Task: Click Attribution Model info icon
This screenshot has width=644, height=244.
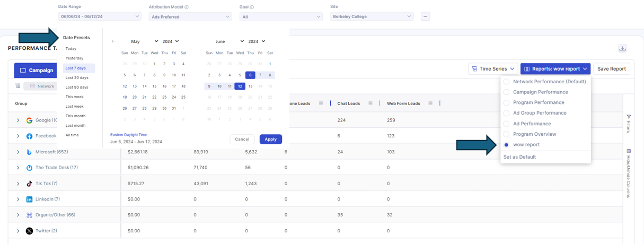Action: 187,7
